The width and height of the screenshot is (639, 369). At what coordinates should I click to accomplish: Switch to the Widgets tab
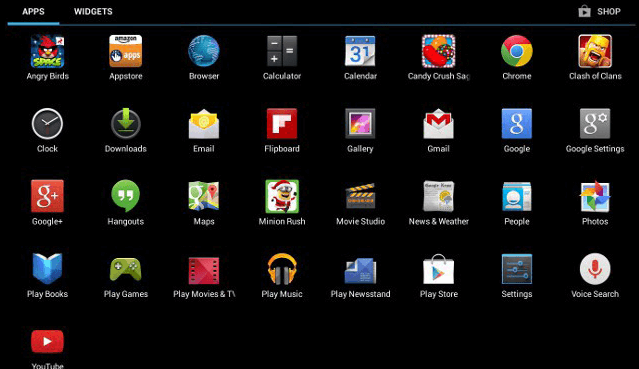click(x=93, y=11)
